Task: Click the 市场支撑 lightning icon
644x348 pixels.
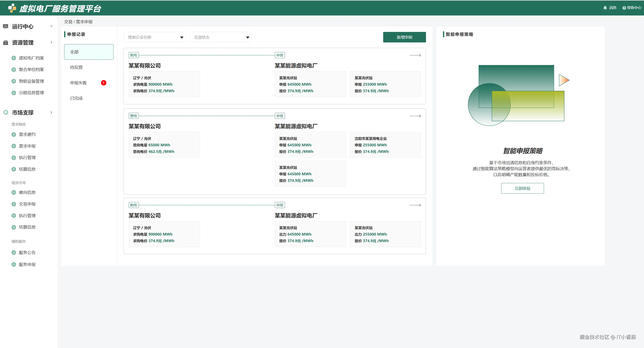Action: click(6, 112)
